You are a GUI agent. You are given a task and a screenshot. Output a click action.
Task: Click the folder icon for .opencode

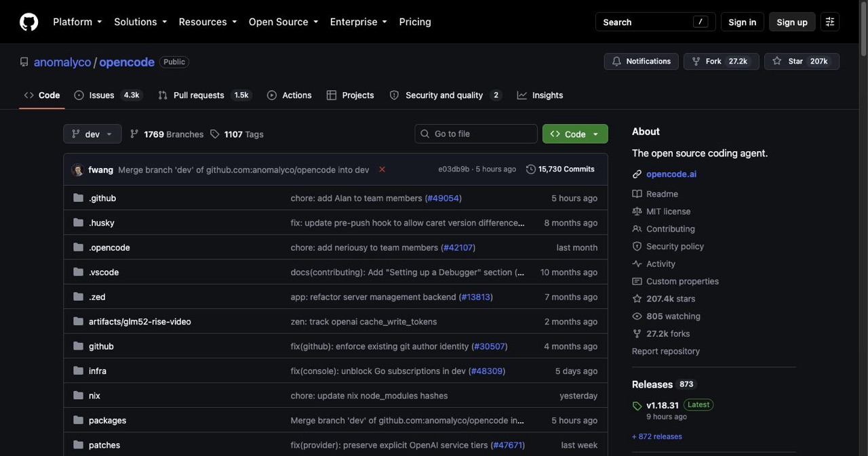78,247
